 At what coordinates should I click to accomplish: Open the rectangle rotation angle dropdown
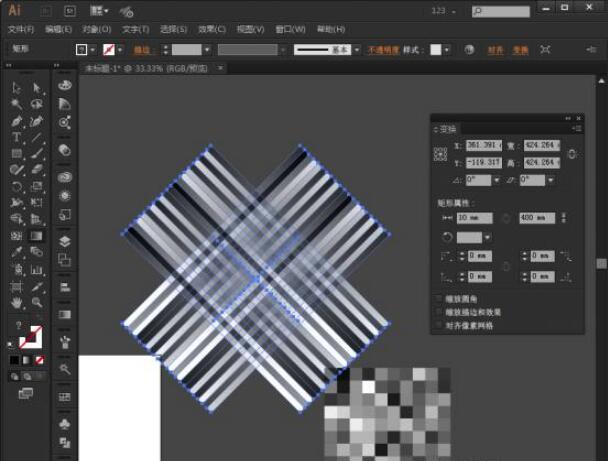coord(487,237)
